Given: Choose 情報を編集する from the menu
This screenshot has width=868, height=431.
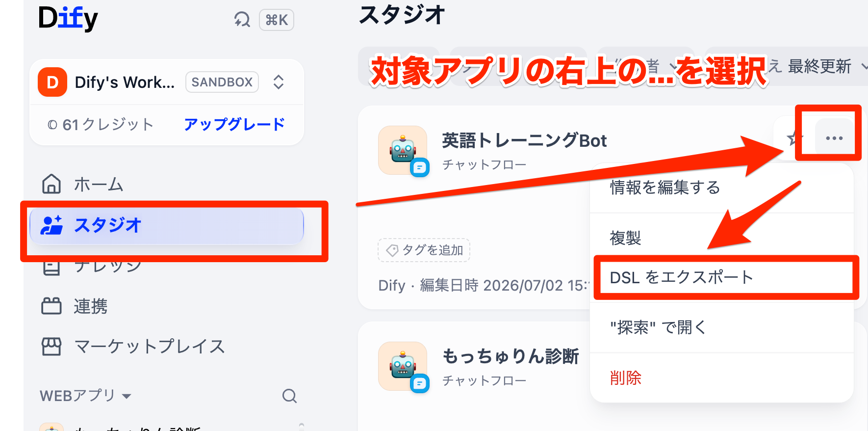Looking at the screenshot, I should [722, 188].
